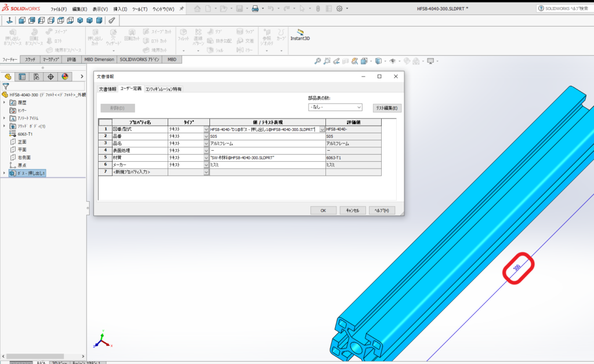Open the DisplayManager color-wheel tab
This screenshot has width=594, height=364.
[x=65, y=77]
